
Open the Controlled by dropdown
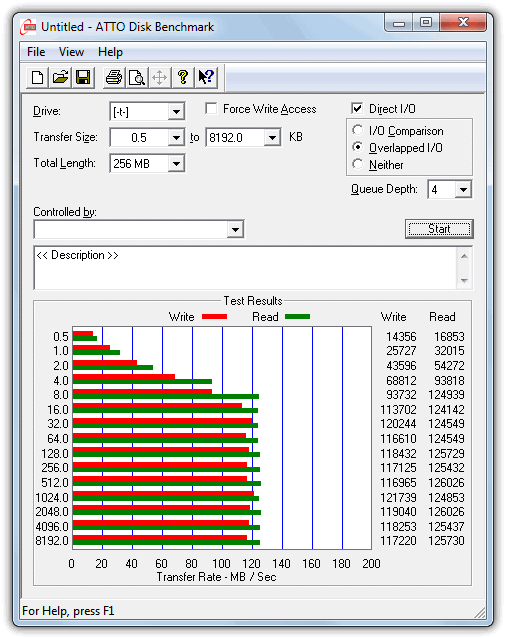point(235,229)
